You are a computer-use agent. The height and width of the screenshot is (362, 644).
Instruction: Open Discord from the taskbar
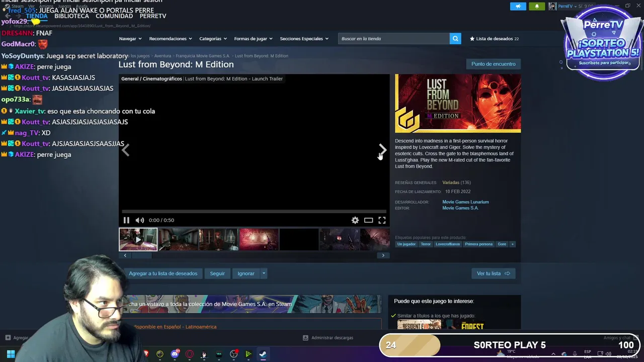[175, 354]
